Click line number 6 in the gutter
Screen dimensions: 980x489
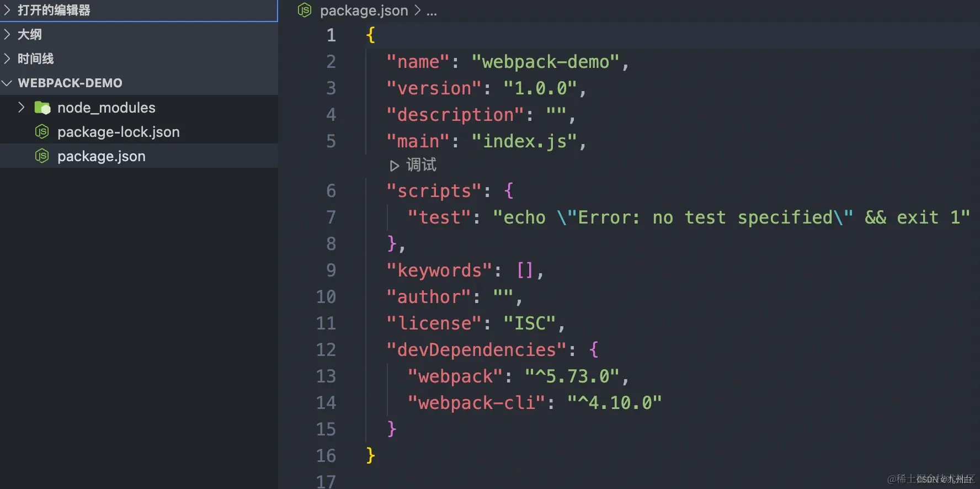[331, 191]
